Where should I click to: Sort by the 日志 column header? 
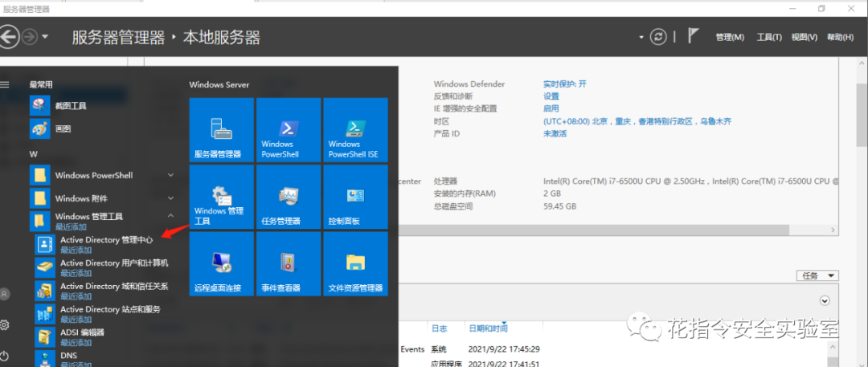pyautogui.click(x=439, y=328)
